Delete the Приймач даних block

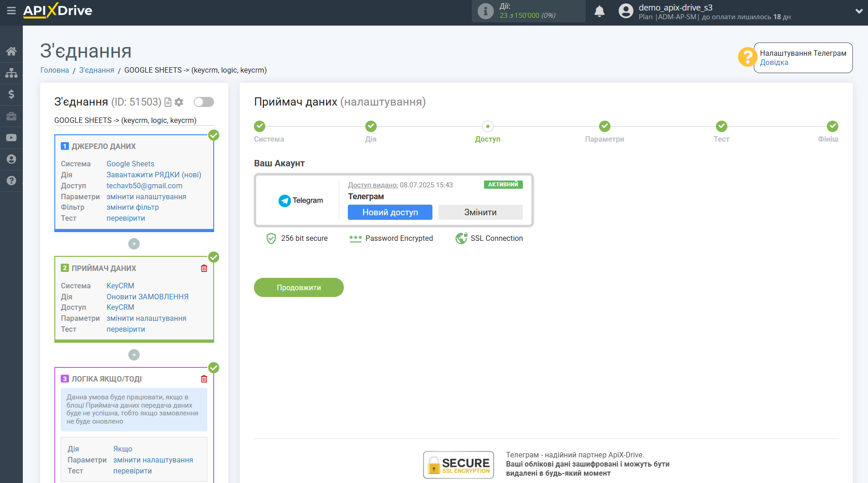click(204, 268)
